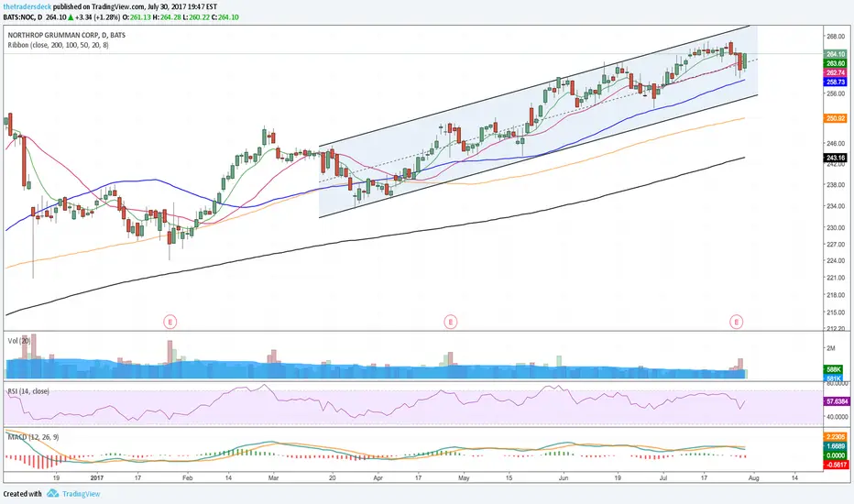Click the C:264.10 close price in header
The width and height of the screenshot is (854, 504).
click(x=224, y=16)
